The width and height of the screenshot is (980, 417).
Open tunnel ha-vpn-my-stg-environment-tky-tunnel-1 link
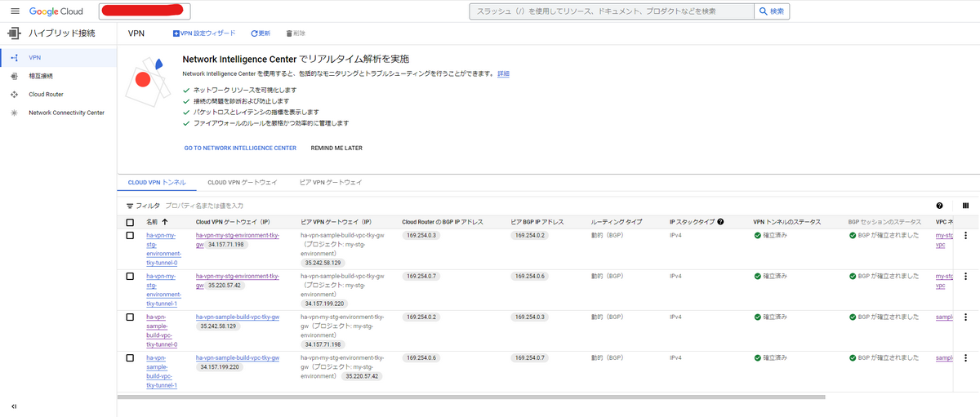pos(162,290)
